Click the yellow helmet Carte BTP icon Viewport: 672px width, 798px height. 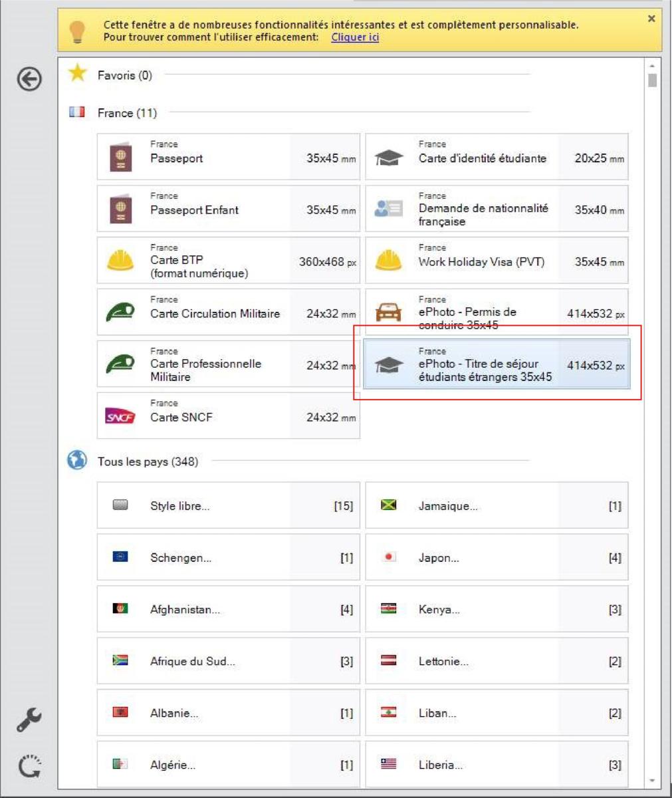[x=120, y=261]
